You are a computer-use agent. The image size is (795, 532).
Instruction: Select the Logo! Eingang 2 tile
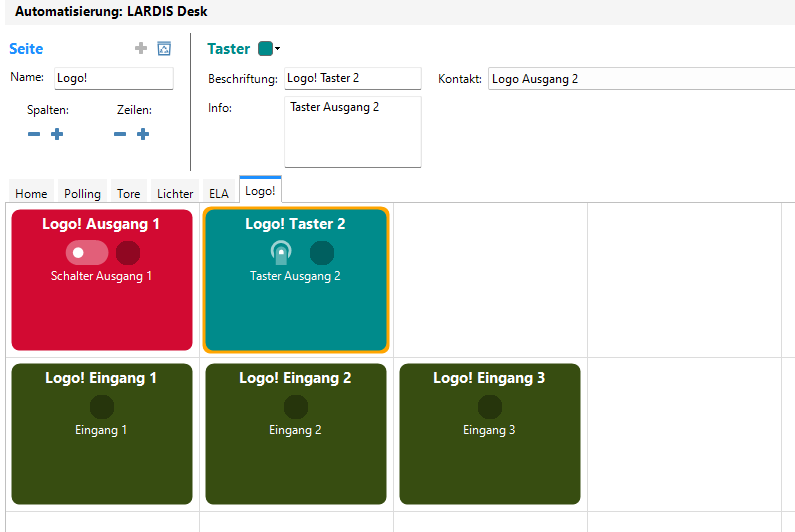click(296, 434)
